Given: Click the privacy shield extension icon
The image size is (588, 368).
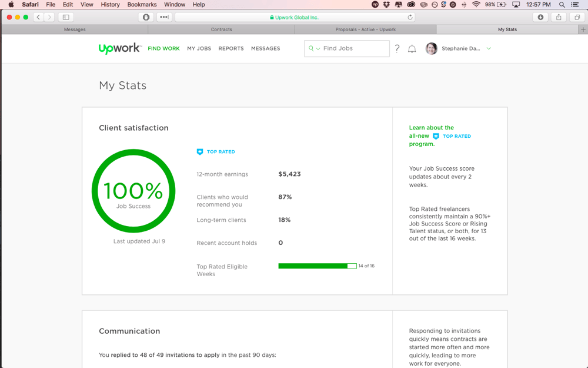Looking at the screenshot, I should (x=146, y=17).
